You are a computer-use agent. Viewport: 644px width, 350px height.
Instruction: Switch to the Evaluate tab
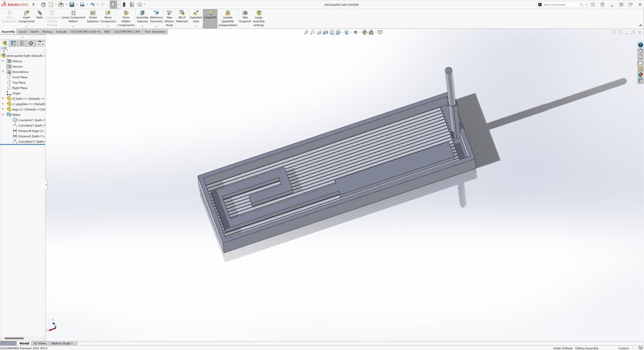(61, 32)
